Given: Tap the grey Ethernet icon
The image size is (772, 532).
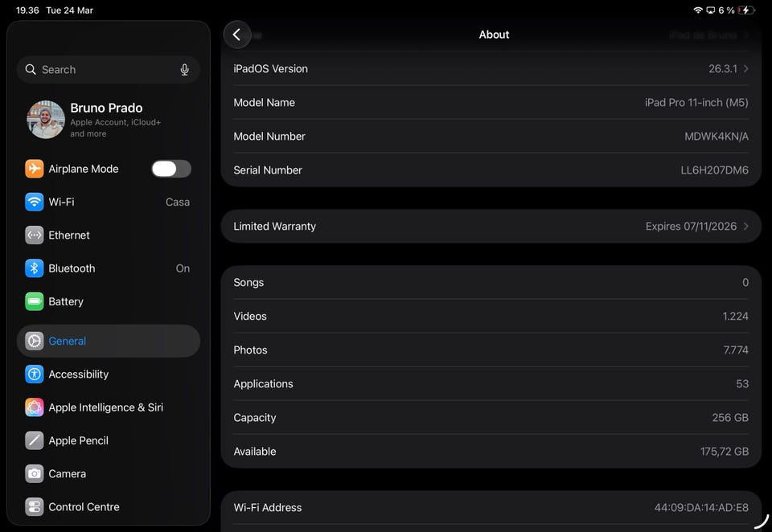Looking at the screenshot, I should [35, 235].
